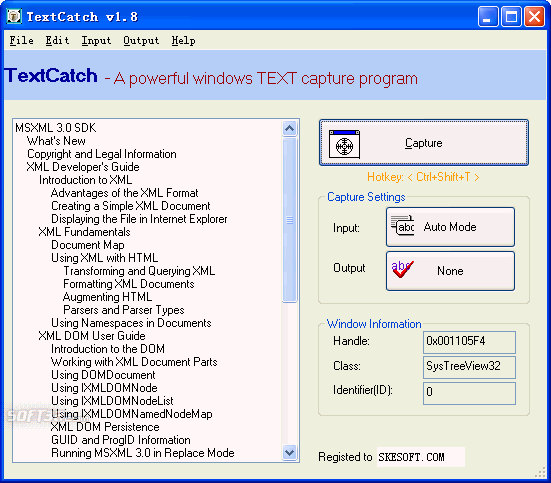
Task: Select 'What's New' line
Action: click(x=56, y=141)
